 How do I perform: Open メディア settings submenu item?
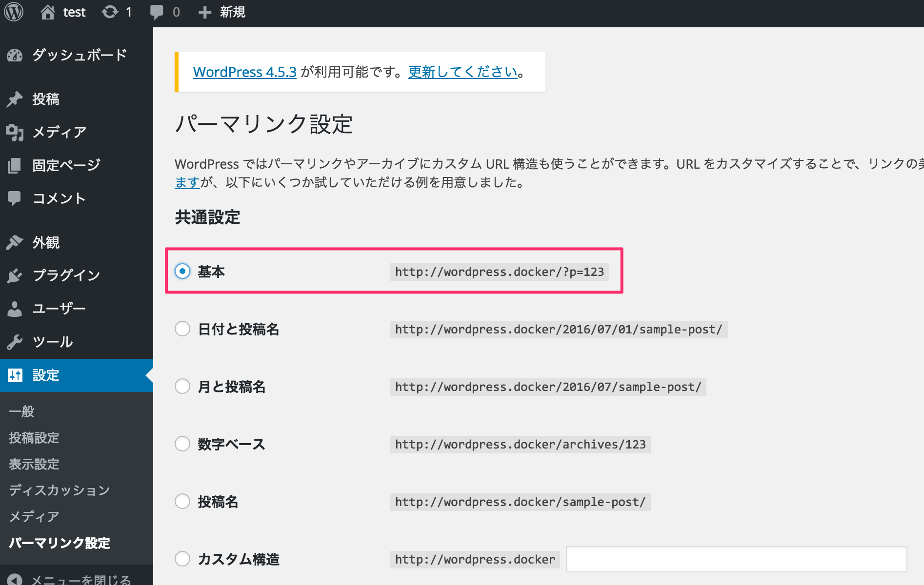pyautogui.click(x=34, y=516)
